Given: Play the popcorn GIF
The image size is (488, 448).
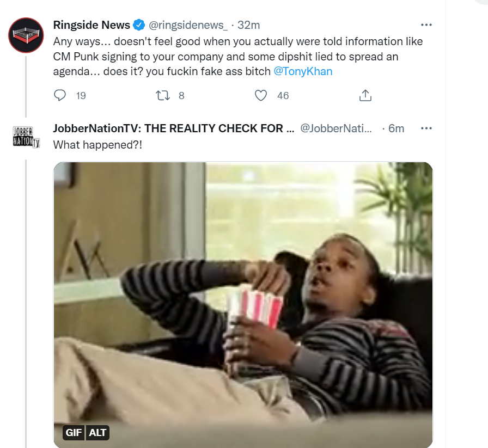Looking at the screenshot, I should coord(243,305).
